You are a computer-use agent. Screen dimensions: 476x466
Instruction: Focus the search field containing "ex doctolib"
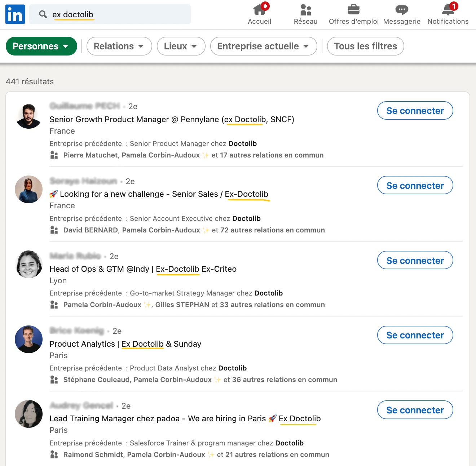(110, 14)
